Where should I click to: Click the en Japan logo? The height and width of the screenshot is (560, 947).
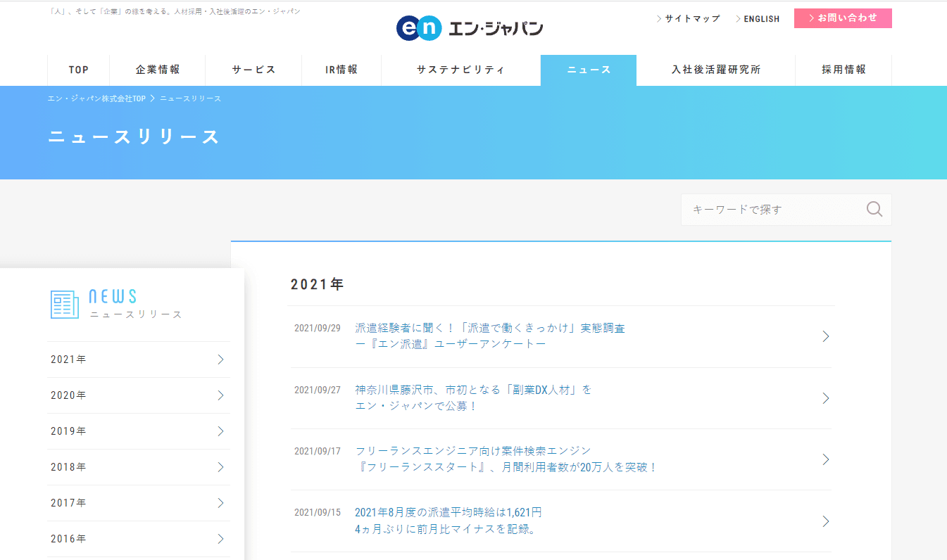pyautogui.click(x=470, y=28)
